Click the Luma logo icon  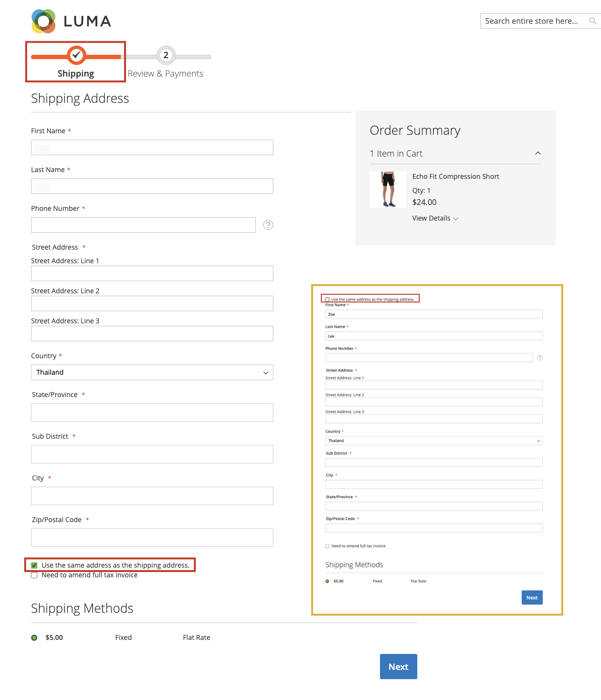pyautogui.click(x=44, y=20)
